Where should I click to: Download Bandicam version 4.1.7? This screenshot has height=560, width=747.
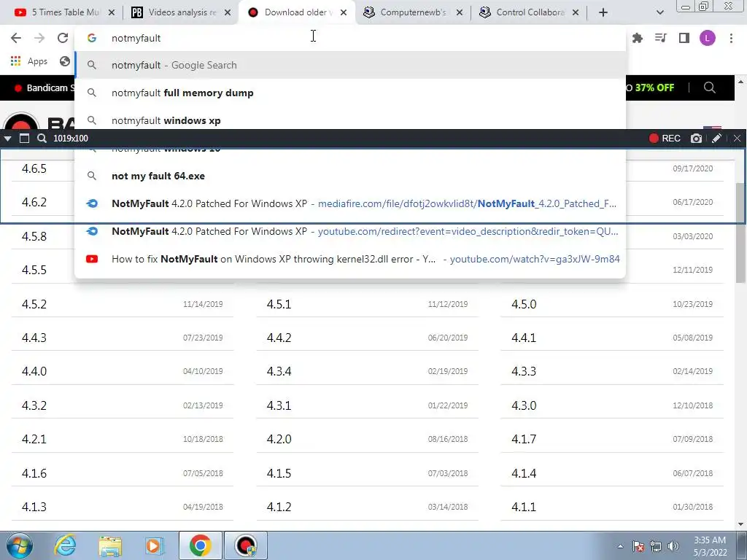coord(524,438)
